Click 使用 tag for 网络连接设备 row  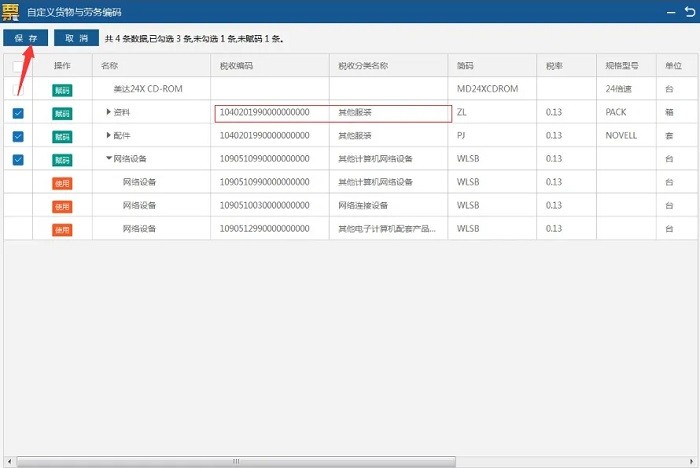coord(62,206)
